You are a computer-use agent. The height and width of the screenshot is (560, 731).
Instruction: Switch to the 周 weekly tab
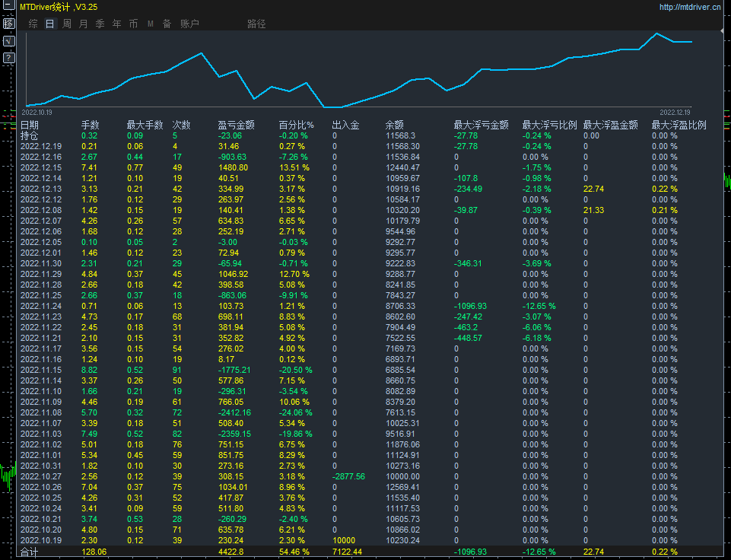(67, 24)
